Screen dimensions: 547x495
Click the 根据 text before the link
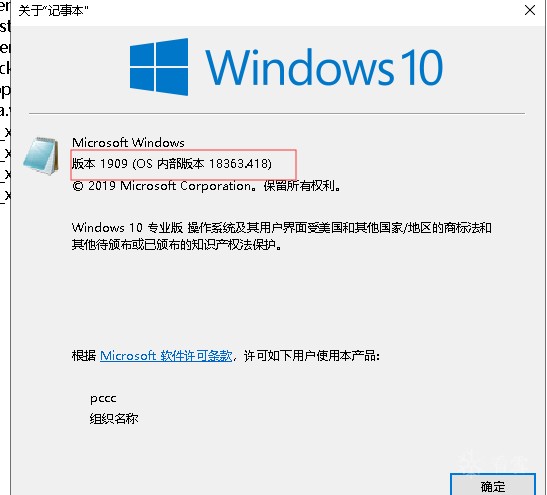coord(84,356)
